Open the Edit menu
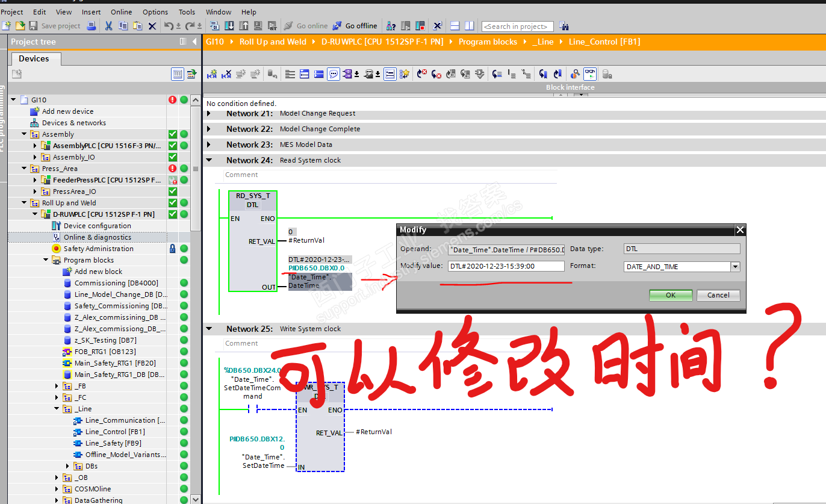This screenshot has width=826, height=504. click(x=40, y=12)
